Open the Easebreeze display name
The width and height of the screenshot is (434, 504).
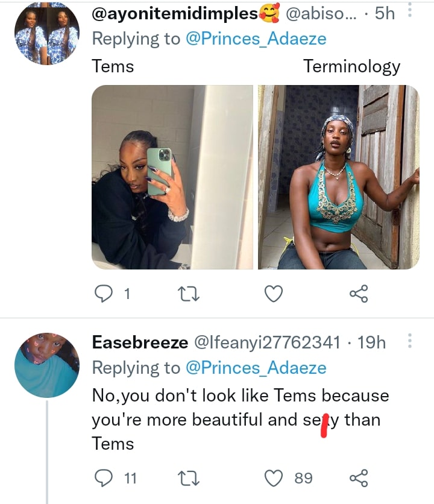pos(139,342)
